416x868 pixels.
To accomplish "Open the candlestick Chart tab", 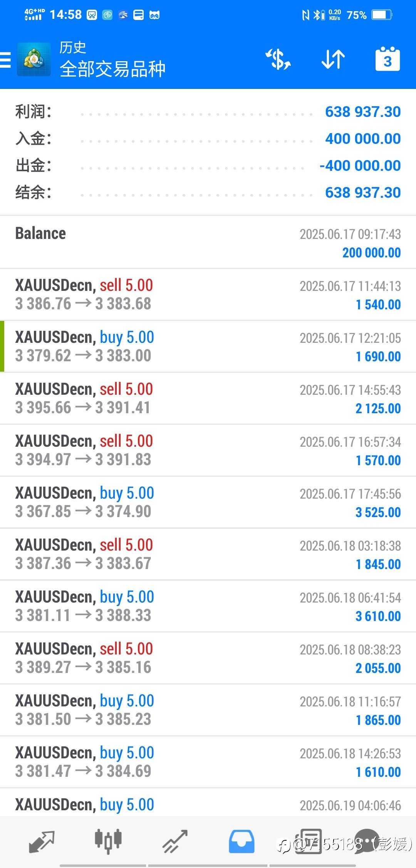I will (x=108, y=841).
